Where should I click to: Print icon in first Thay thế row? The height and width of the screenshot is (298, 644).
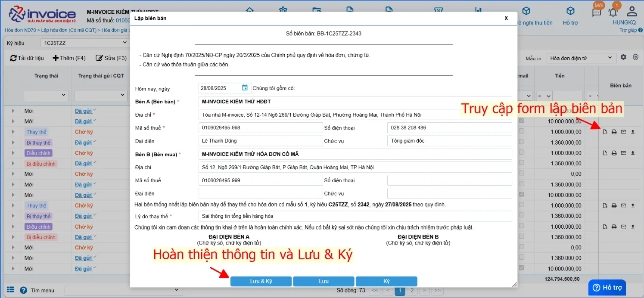(614, 132)
